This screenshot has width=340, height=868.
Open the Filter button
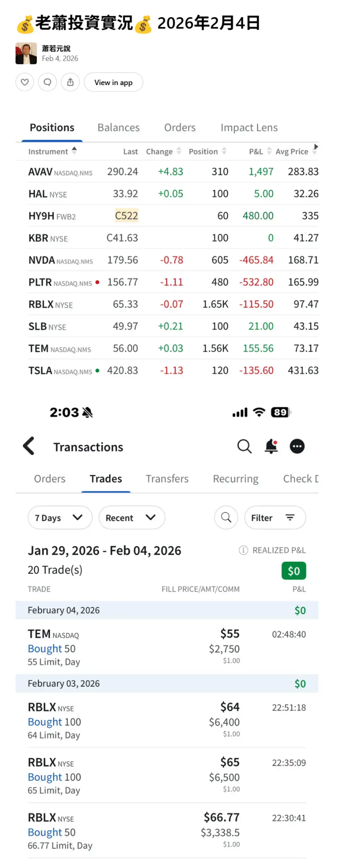pos(275,517)
